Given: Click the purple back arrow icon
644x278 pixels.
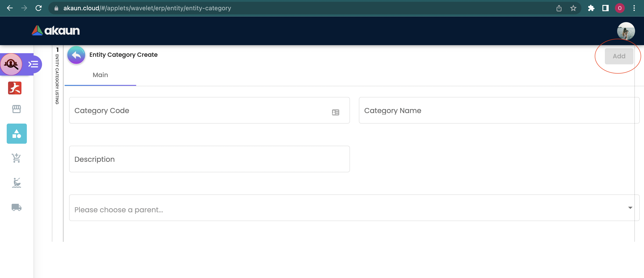Looking at the screenshot, I should pos(76,55).
